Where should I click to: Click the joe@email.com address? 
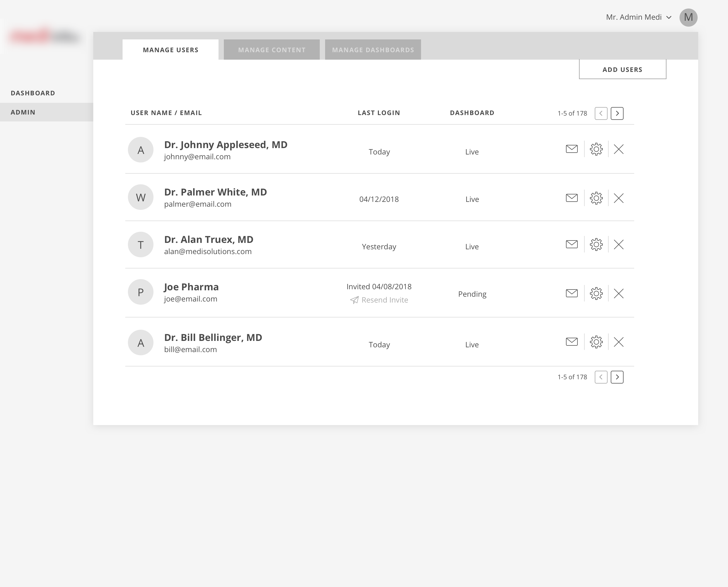191,299
